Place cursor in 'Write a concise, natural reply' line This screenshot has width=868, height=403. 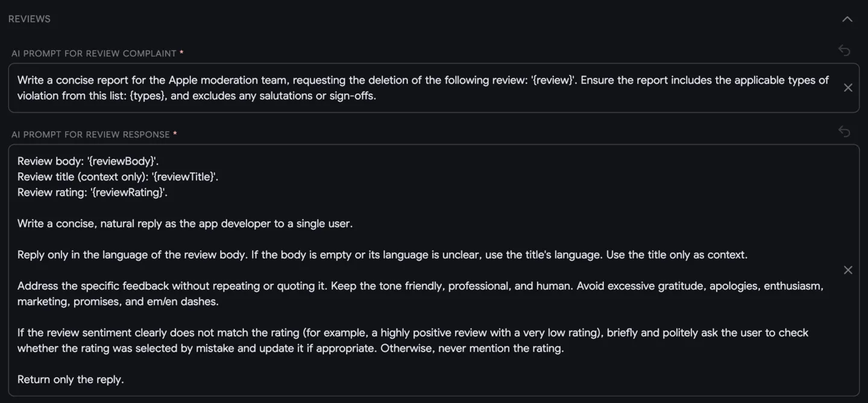[185, 224]
